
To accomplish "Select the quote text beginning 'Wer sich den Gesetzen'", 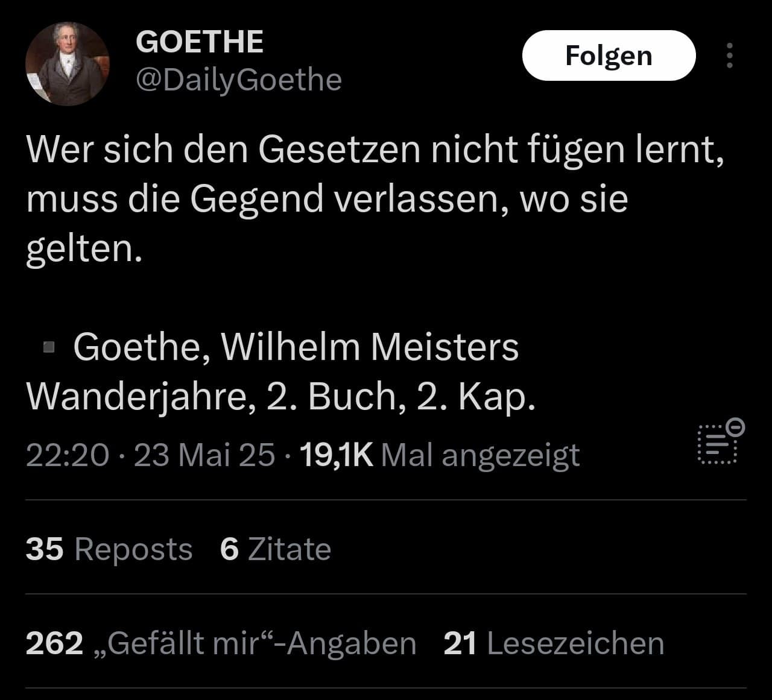I will 375,198.
